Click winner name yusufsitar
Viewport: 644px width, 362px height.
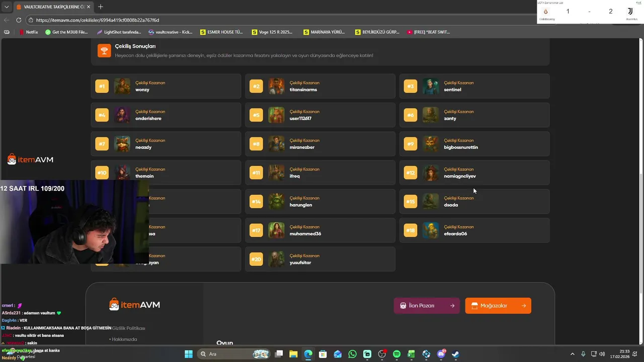tap(300, 262)
